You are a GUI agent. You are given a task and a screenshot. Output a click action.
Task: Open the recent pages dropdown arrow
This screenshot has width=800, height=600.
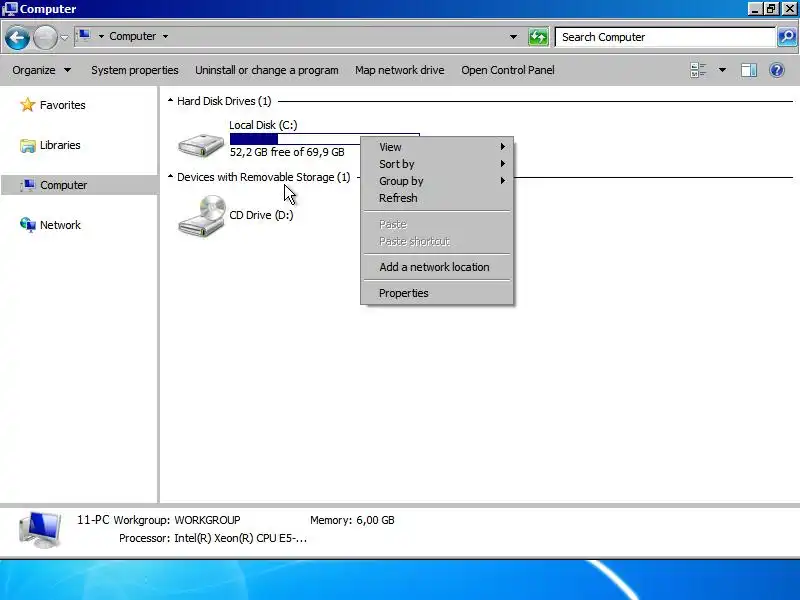[64, 37]
